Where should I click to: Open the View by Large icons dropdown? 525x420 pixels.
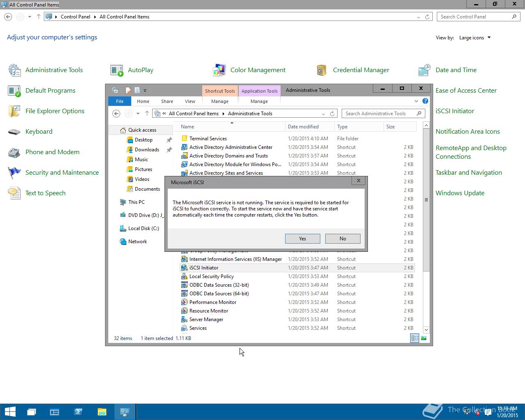[475, 38]
